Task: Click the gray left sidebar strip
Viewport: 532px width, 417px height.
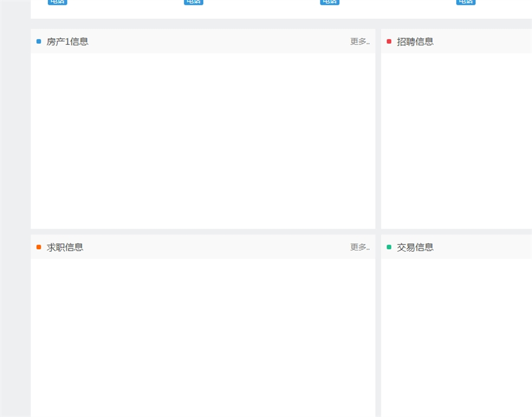Action: 15,207
